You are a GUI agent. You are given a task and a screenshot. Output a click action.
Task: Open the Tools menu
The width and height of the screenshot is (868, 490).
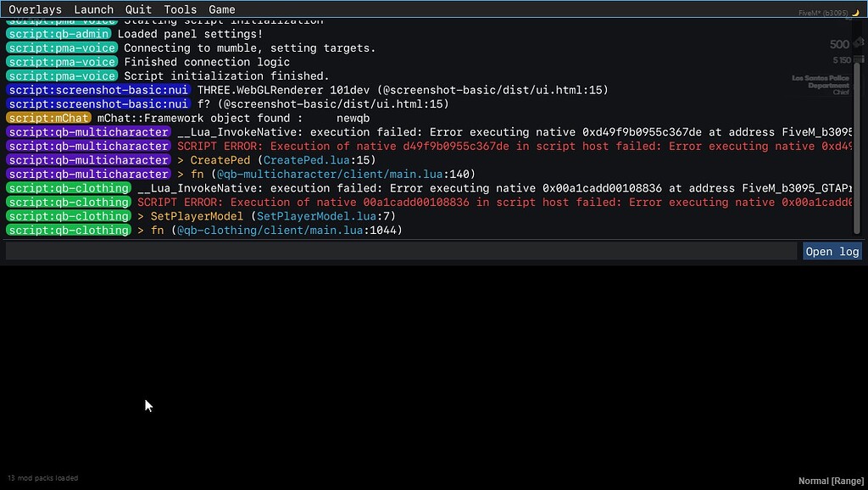click(180, 9)
